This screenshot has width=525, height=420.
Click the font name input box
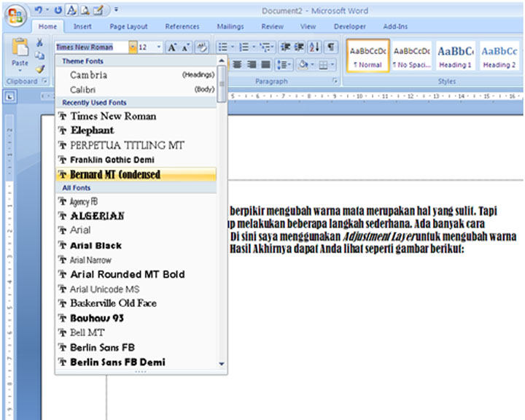[92, 47]
